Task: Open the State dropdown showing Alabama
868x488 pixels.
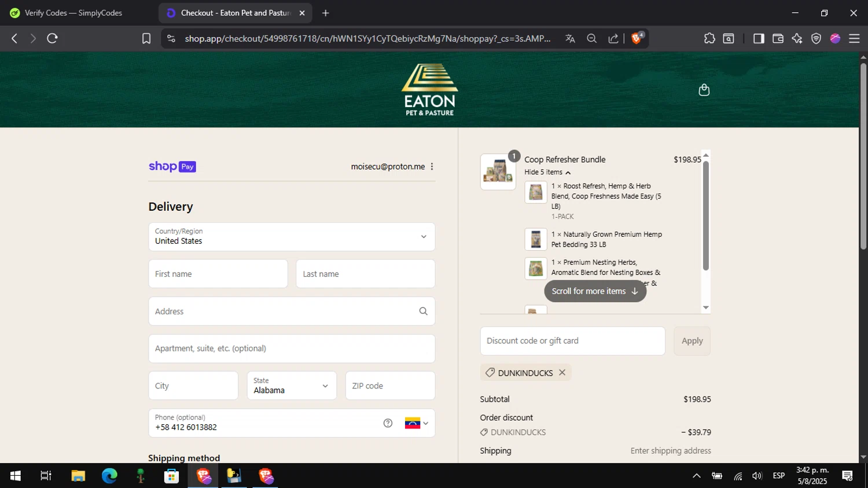Action: point(292,386)
